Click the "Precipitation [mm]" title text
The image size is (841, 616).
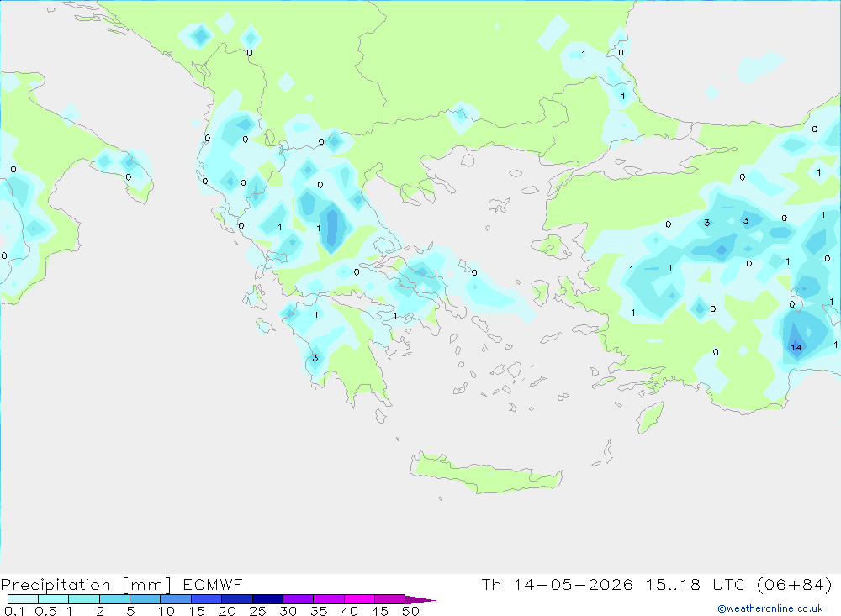click(x=86, y=585)
